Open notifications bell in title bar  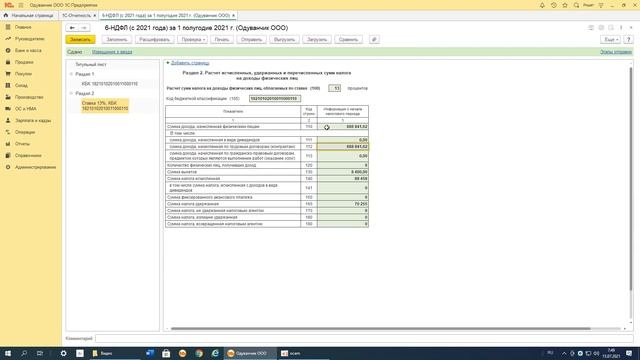point(542,5)
